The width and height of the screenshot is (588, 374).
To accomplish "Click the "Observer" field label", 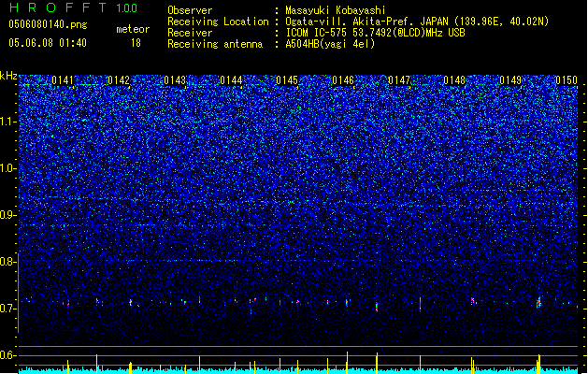I will pos(190,10).
